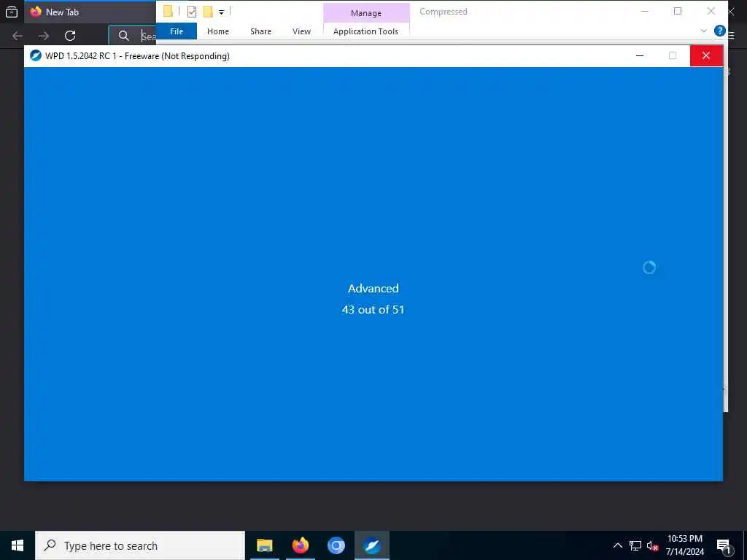Select WPD icon on taskbar
Image resolution: width=747 pixels, height=560 pixels.
[371, 545]
